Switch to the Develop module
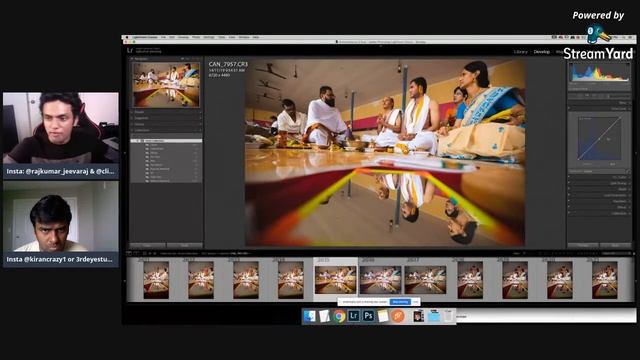640x360 pixels. [x=542, y=52]
